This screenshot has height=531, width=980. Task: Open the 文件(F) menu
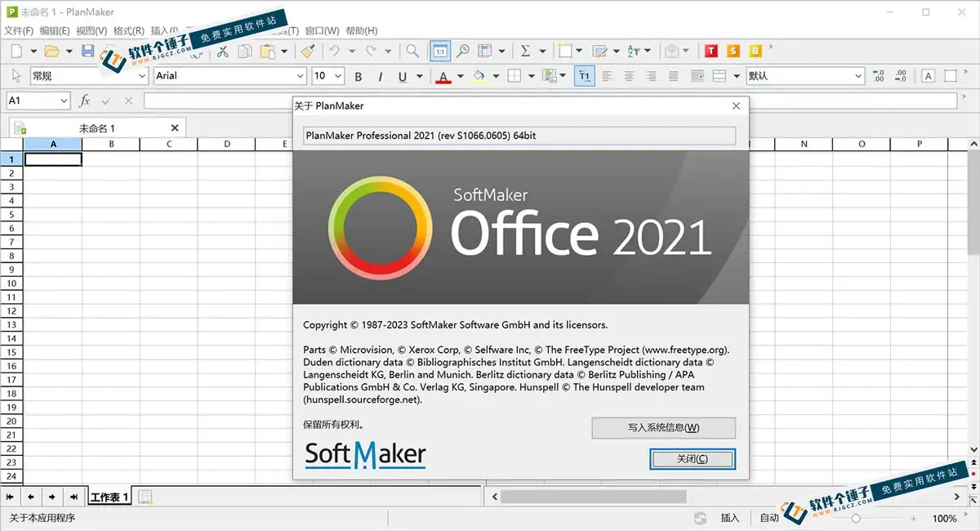[x=19, y=31]
